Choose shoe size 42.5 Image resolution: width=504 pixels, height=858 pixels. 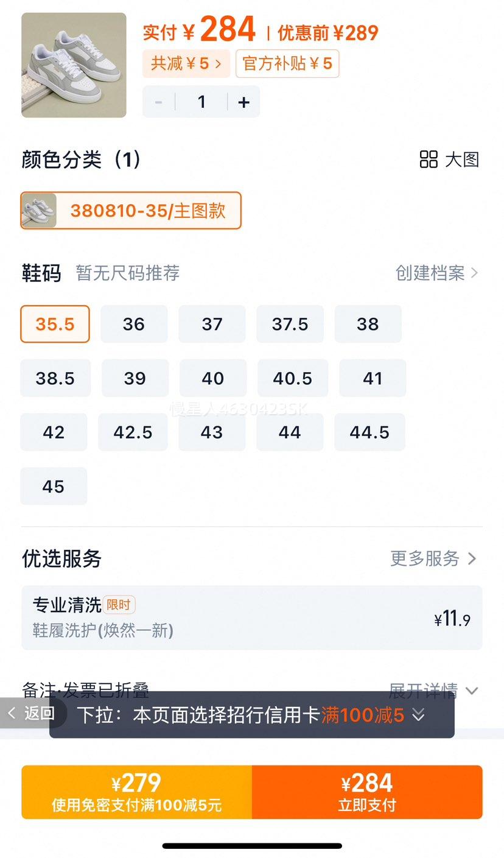[x=133, y=432]
